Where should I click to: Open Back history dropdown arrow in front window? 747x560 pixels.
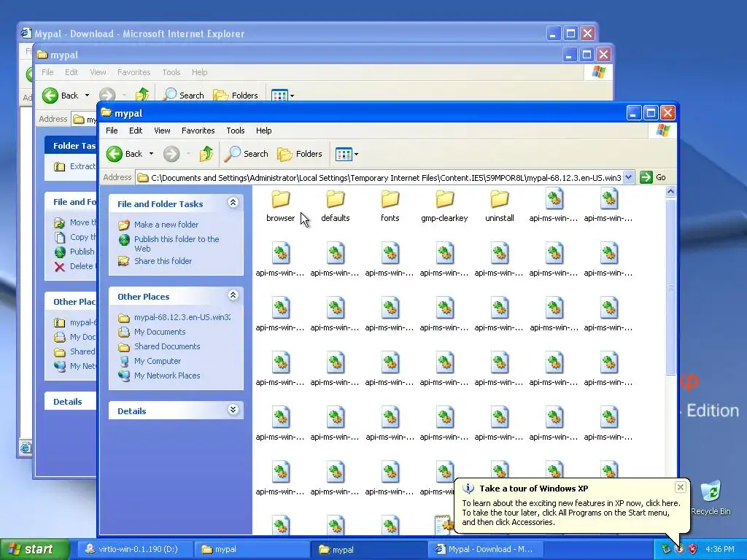coord(151,154)
